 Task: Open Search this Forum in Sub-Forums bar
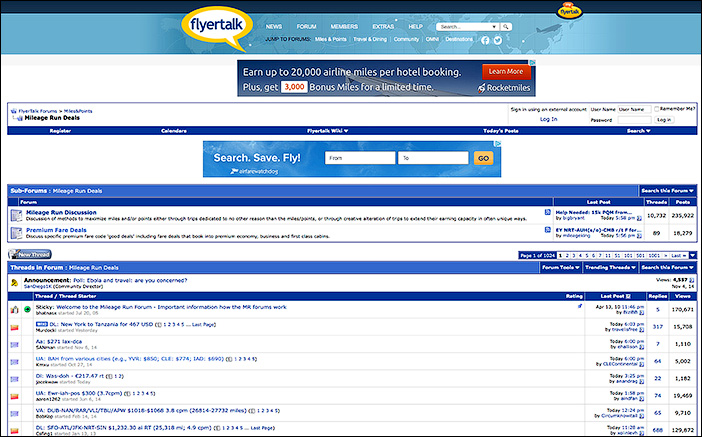[x=667, y=191]
